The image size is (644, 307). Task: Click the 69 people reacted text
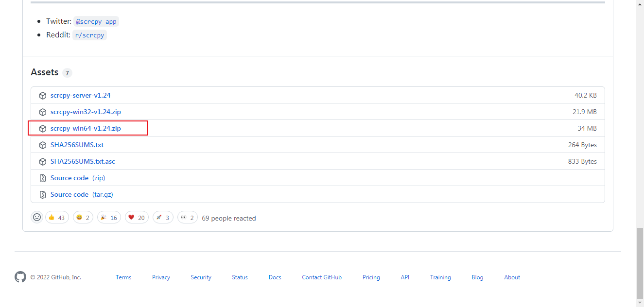(x=229, y=219)
